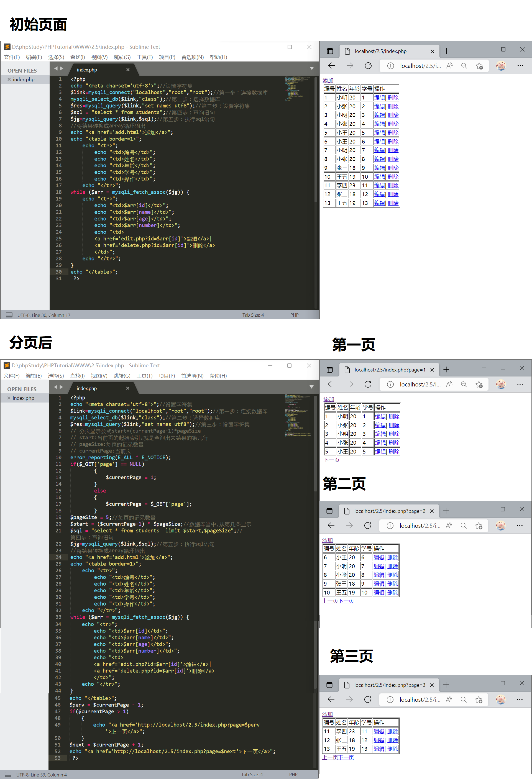Toggle side bar panel button in top Sublime status bar
This screenshot has height=779, width=532.
tap(9, 315)
